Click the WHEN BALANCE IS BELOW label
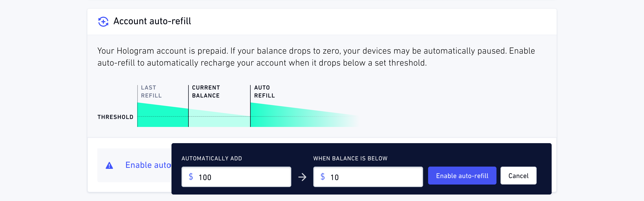The image size is (644, 201). click(x=350, y=158)
